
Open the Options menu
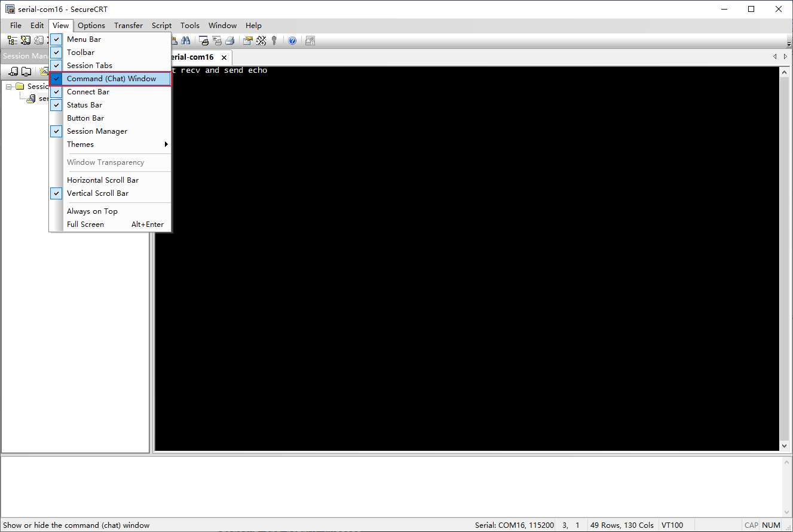(x=91, y=25)
